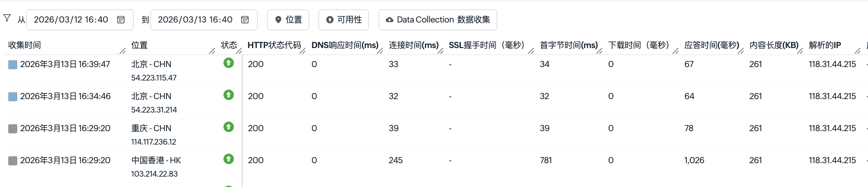Screen dimensions: 868x187
Task: Click blue swatch beside 16:39:47 record
Action: click(13, 65)
